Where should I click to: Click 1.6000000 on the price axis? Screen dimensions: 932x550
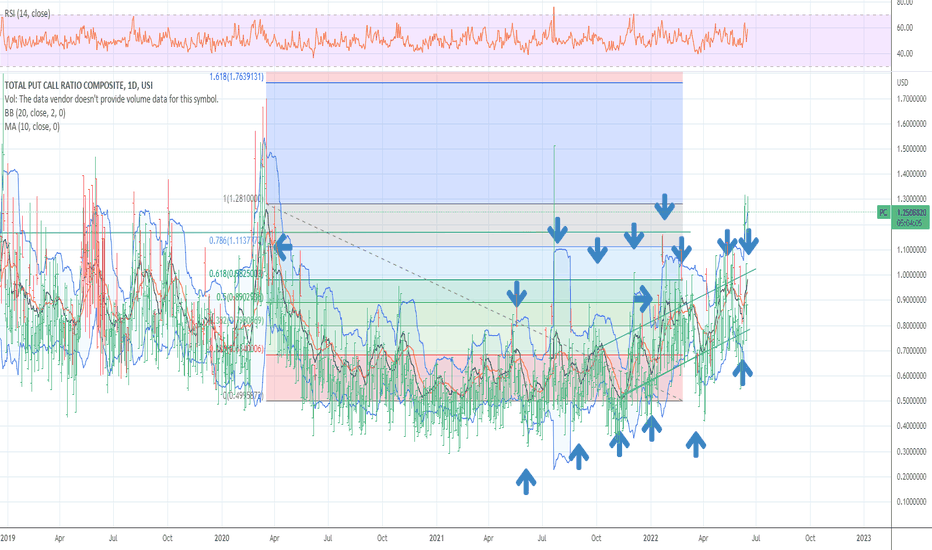pos(911,124)
